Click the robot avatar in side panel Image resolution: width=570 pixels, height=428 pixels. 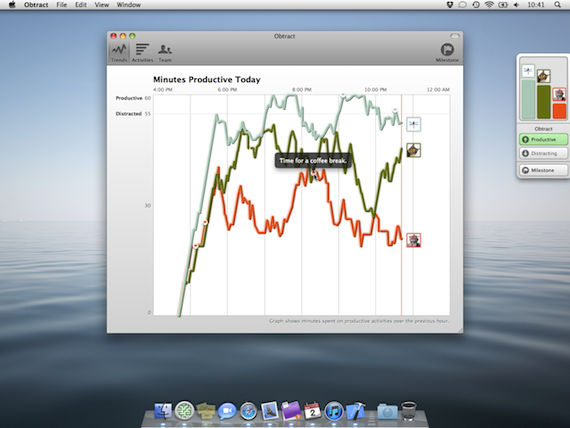tap(559, 94)
